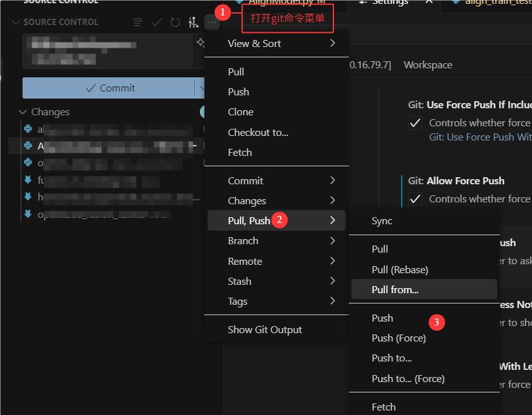Click the download-arrow icon of 'h' file
This screenshot has width=532, height=415.
click(28, 197)
